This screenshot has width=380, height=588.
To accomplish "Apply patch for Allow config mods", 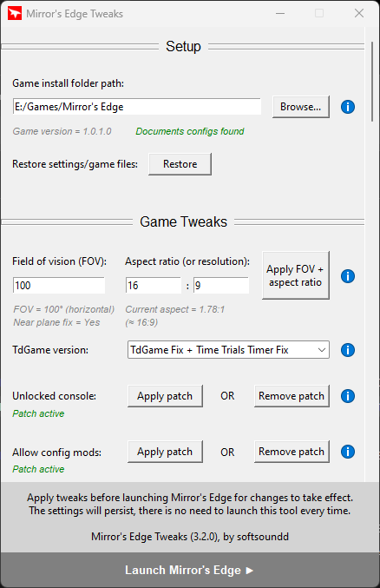I will pos(165,452).
